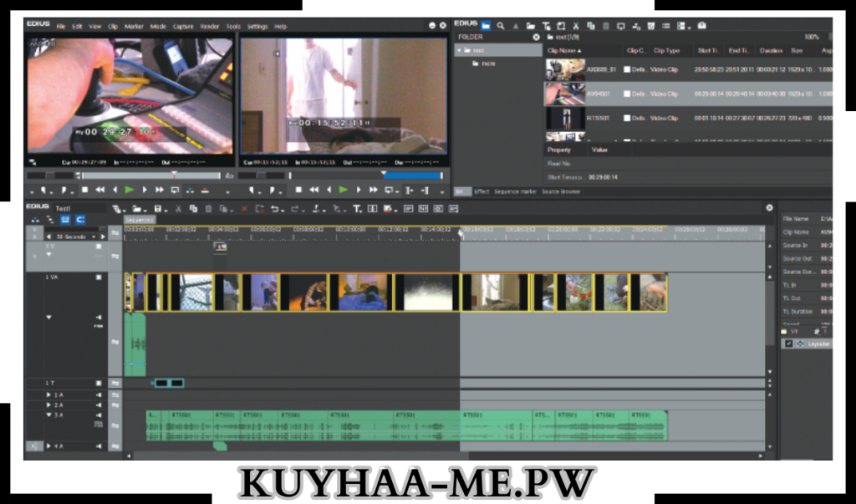This screenshot has width=856, height=504.
Task: Click the Undo icon on timeline toolbar
Action: pos(276,209)
